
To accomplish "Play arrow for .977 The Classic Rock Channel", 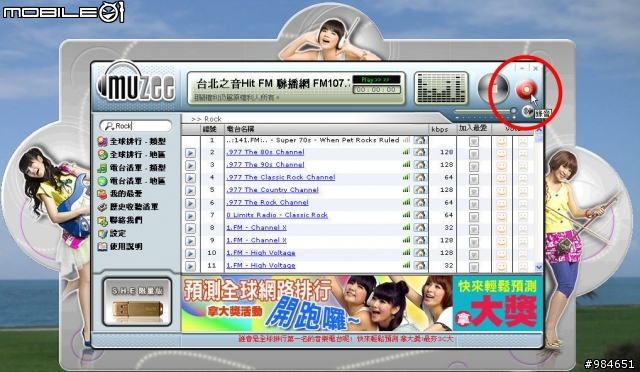I will pos(190,178).
